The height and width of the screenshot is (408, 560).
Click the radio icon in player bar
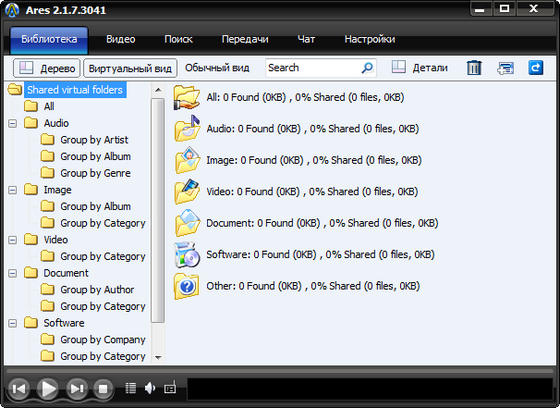point(170,388)
